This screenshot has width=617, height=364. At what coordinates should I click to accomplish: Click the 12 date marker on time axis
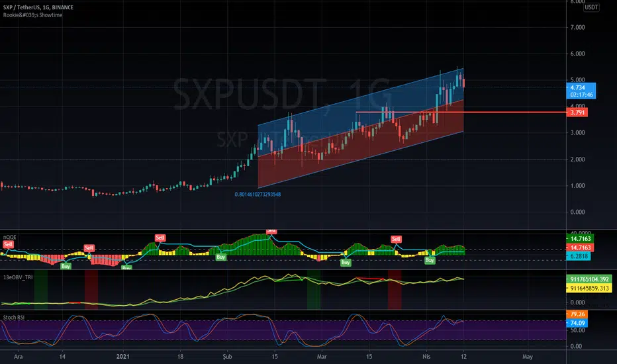click(463, 357)
